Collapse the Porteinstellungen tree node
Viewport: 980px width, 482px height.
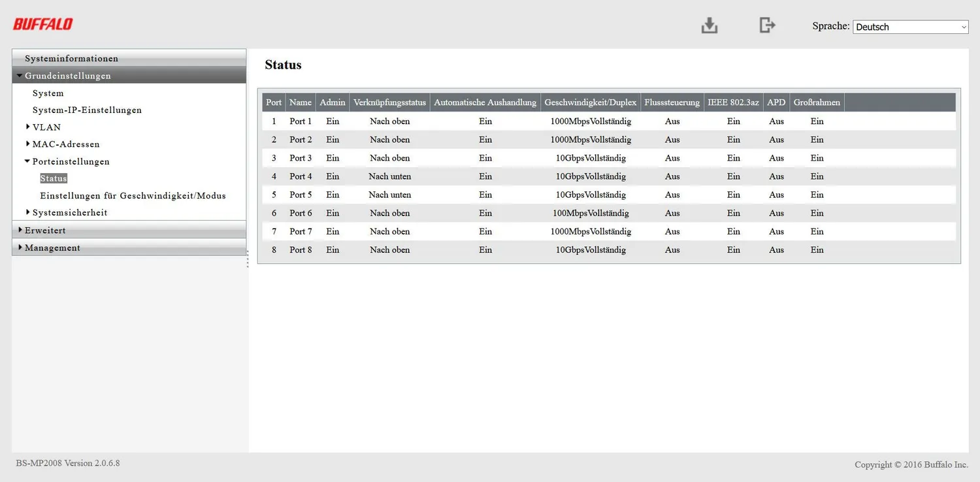pos(27,161)
